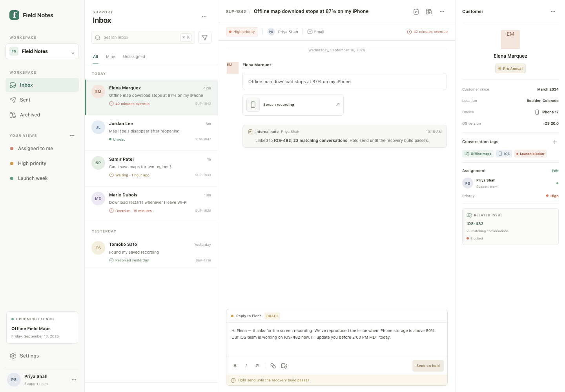The image size is (565, 392).
Task: Click Edit next to Assignment
Action: click(x=555, y=171)
